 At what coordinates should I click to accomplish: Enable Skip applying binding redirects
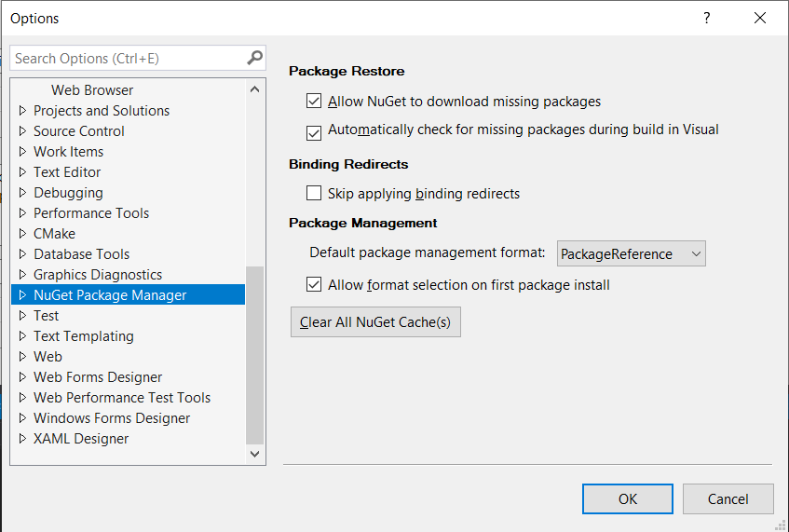314,193
